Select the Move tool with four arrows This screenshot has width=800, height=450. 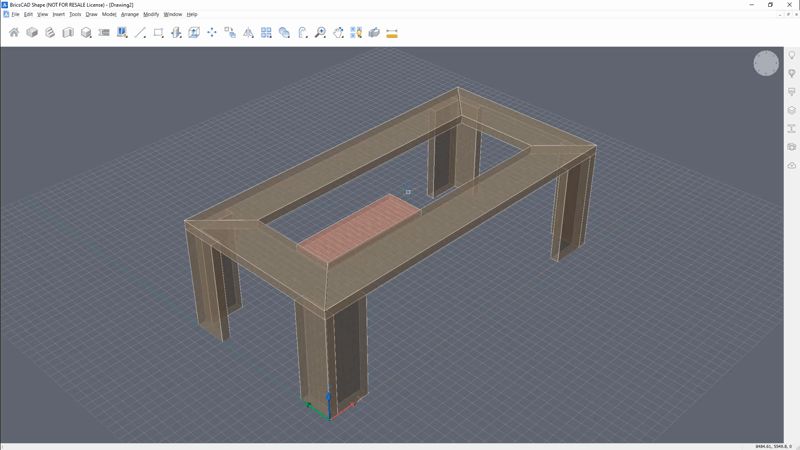coord(212,33)
